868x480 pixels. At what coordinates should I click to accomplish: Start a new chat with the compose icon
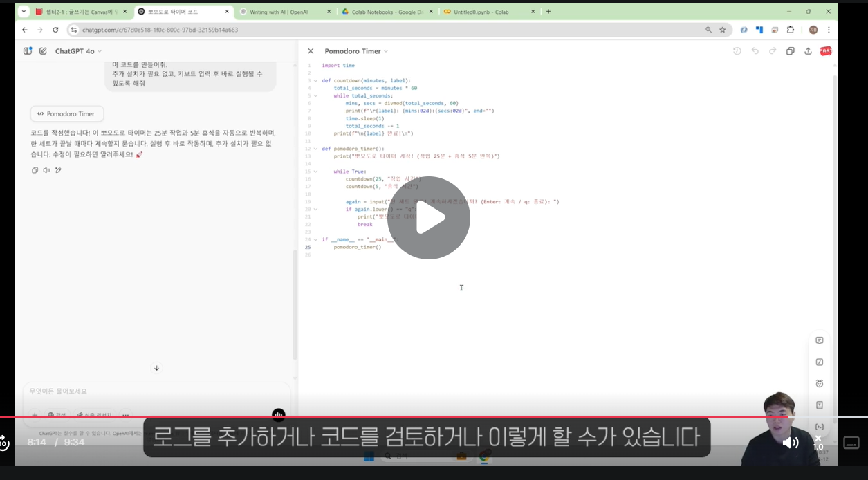pyautogui.click(x=44, y=50)
